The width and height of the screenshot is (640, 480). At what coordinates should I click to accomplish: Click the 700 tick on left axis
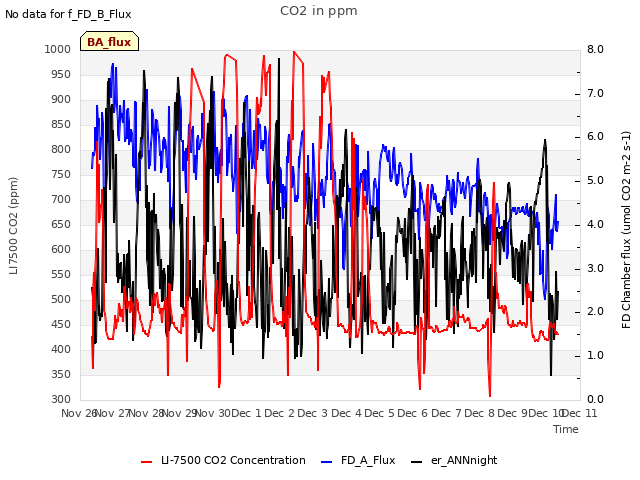[x=61, y=200]
